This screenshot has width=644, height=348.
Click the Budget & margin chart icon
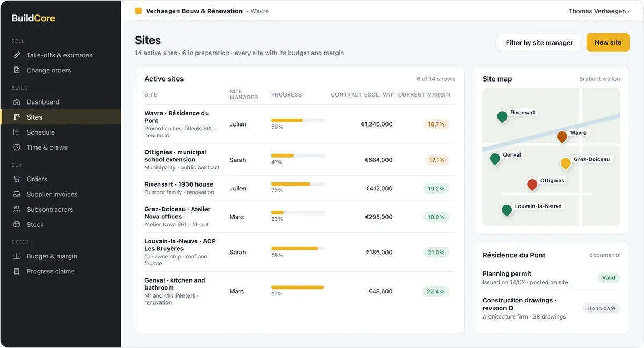click(x=17, y=256)
